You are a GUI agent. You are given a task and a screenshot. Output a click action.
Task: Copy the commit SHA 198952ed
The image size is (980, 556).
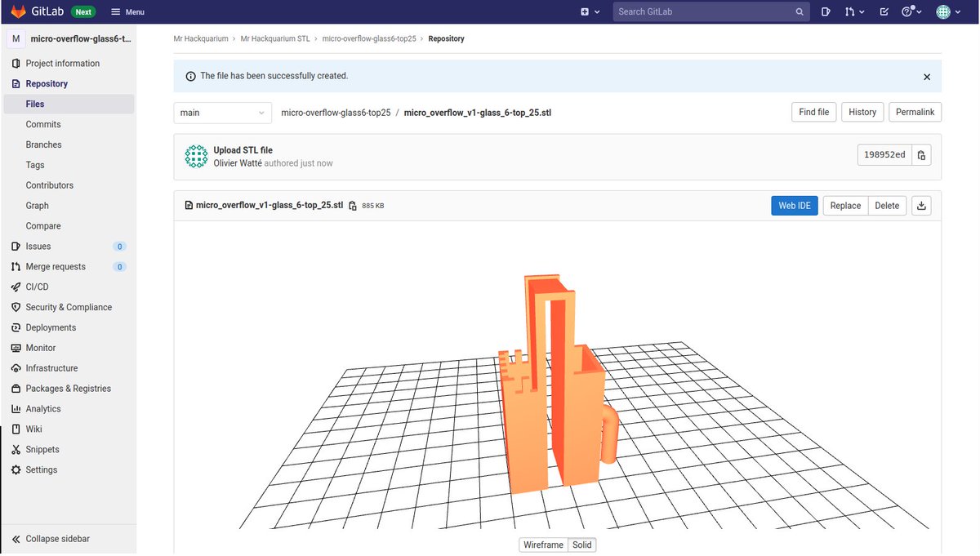click(x=920, y=154)
